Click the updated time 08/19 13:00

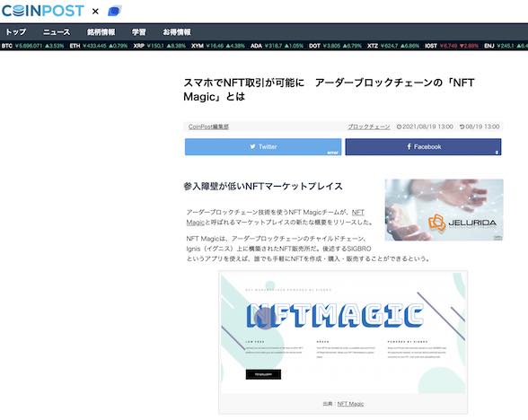(x=480, y=127)
